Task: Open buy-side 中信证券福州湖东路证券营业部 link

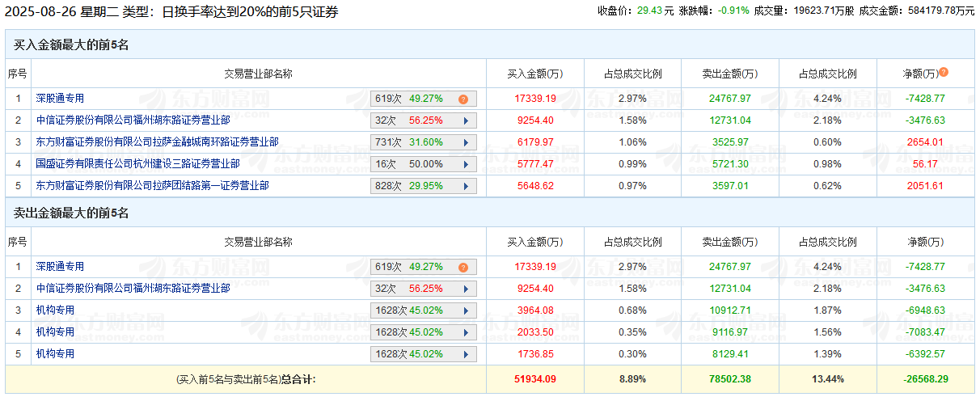Action: coord(133,120)
